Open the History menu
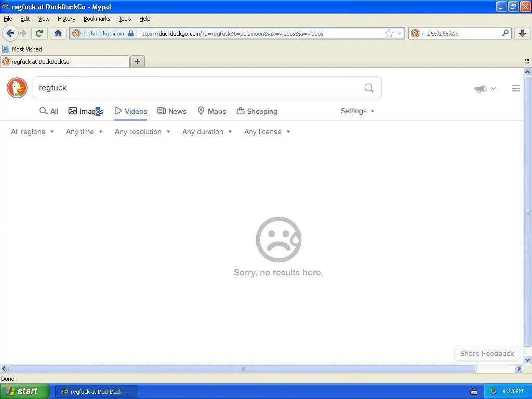The height and width of the screenshot is (399, 532). tap(66, 19)
